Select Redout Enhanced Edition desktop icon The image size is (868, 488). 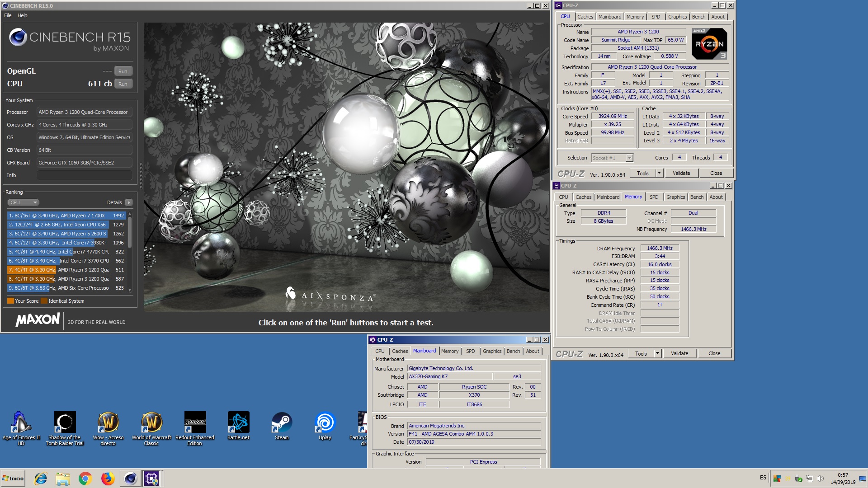[195, 428]
